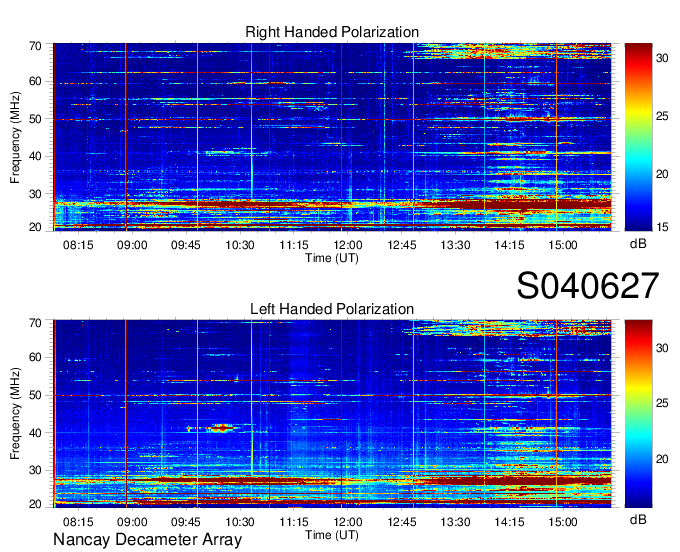Click the 20 MHz tick on Right Handed plot
This screenshot has width=680, height=552.
pos(35,227)
